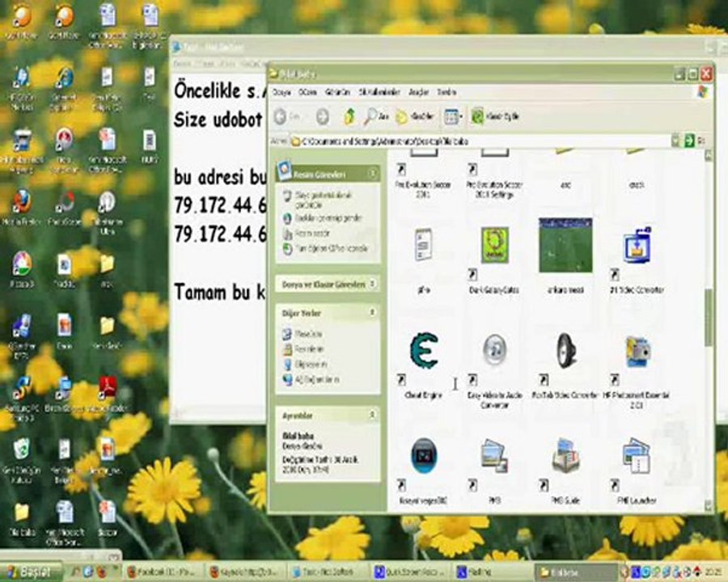The height and width of the screenshot is (582, 728).
Task: Switch to Facebook taskbar window button
Action: click(x=163, y=571)
